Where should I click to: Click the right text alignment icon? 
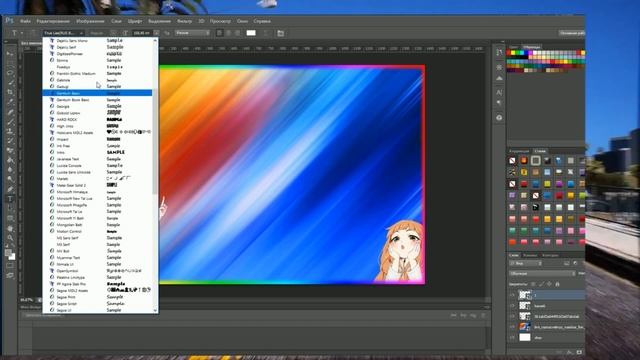click(x=238, y=33)
